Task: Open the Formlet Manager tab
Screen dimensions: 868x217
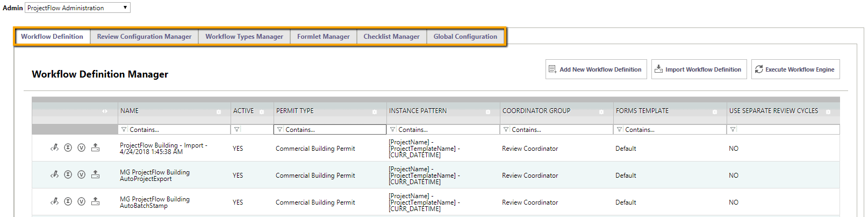Action: [x=324, y=37]
